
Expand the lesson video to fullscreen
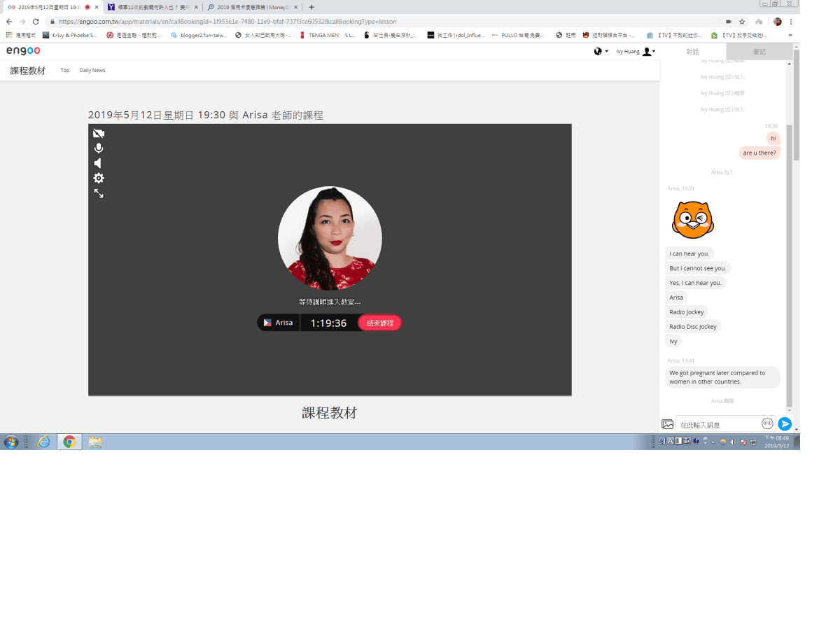tap(99, 193)
